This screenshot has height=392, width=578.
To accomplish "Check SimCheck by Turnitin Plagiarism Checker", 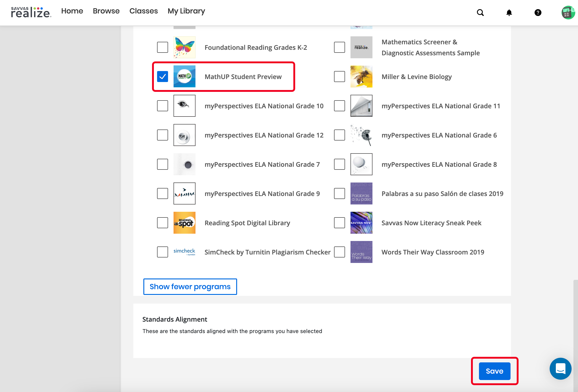I will (x=162, y=252).
